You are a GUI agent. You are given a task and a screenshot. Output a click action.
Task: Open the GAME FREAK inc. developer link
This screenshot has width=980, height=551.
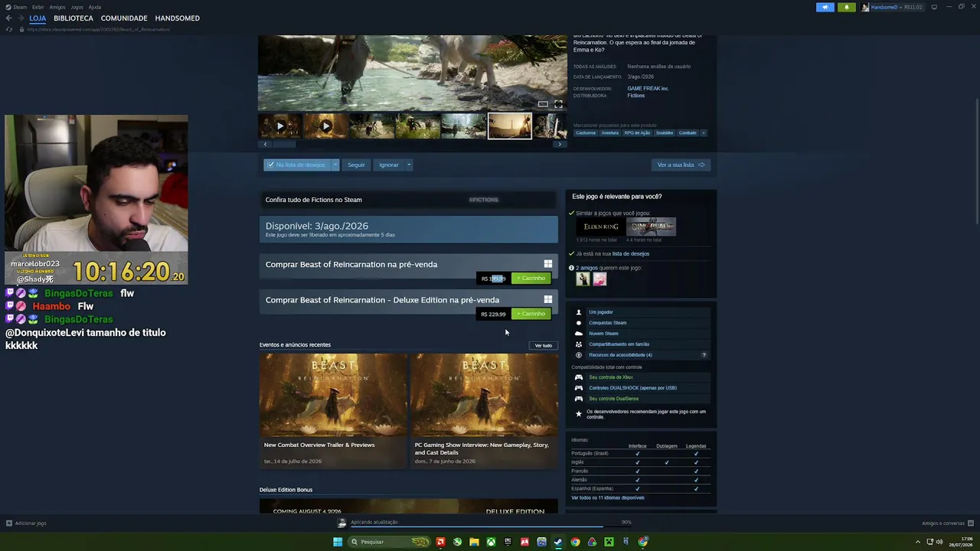648,89
